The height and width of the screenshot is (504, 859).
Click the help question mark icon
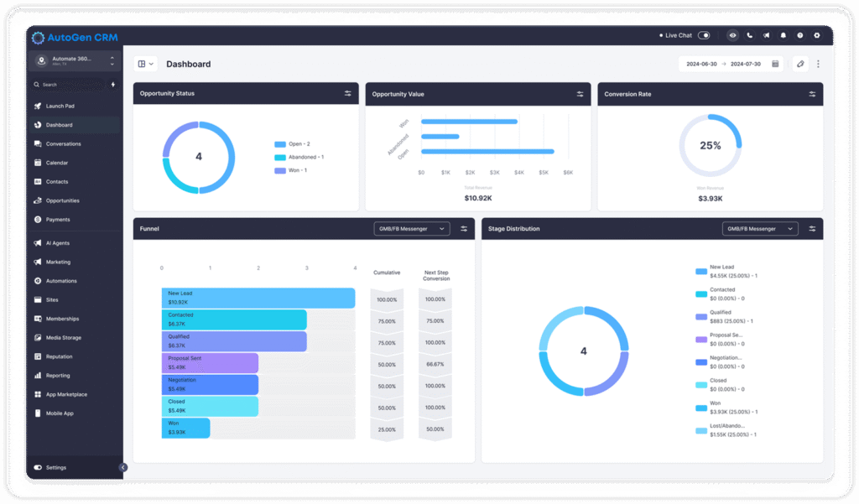click(x=799, y=36)
